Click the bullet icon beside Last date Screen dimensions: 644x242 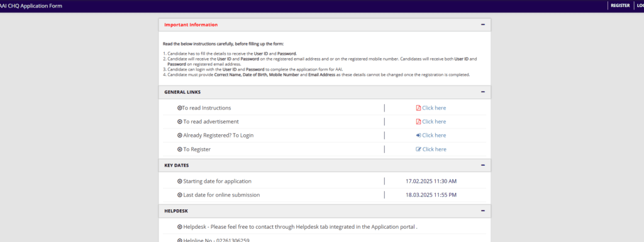[x=179, y=195]
